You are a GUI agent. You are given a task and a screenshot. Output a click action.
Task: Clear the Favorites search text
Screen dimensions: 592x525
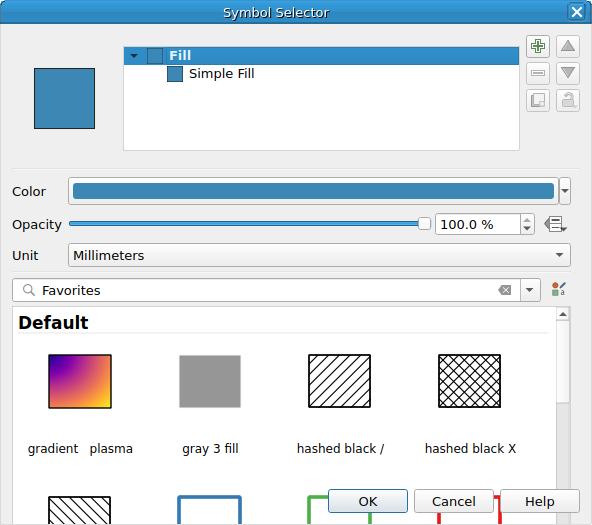(x=504, y=290)
